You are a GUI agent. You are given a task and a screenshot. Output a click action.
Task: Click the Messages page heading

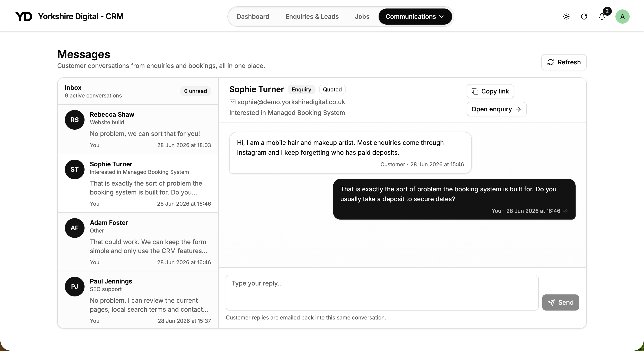(83, 54)
